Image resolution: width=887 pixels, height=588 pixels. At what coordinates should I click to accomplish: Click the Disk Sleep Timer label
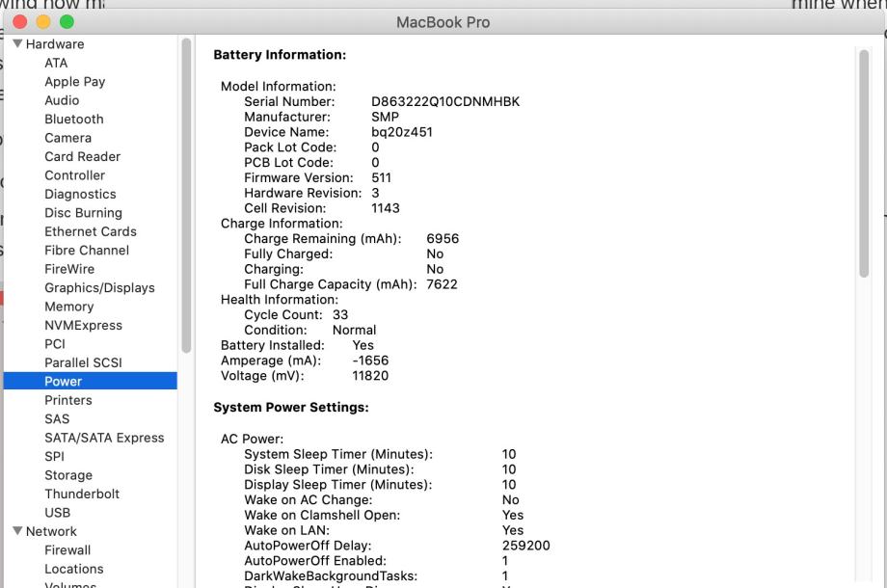tap(329, 469)
